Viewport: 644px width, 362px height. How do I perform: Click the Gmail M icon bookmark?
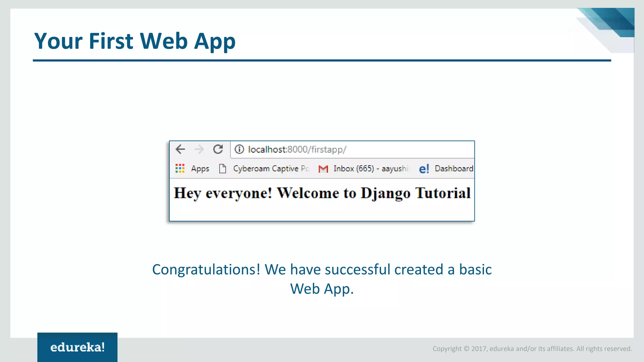pos(323,169)
